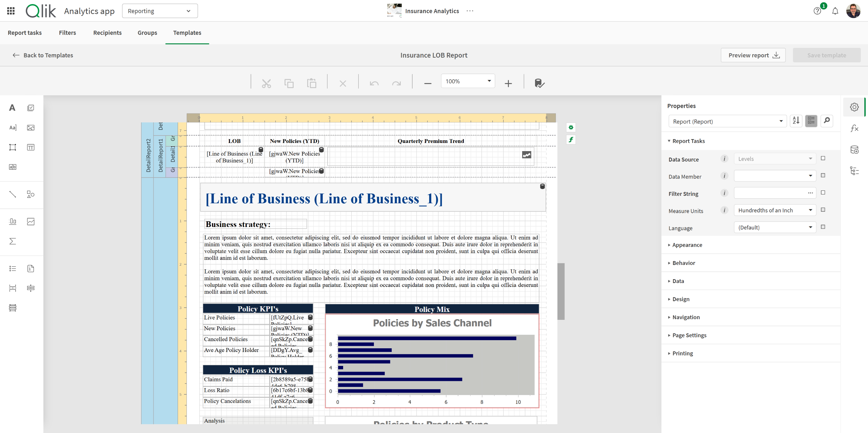The image size is (868, 433).
Task: Open the Reporting section dropdown
Action: coord(160,11)
